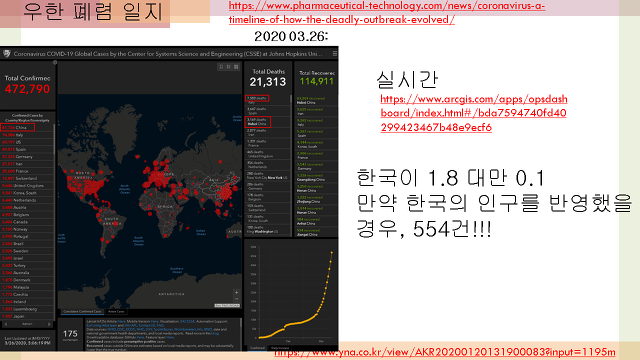Select Japan in the confirmed cases list
640x360 pixels.
click(x=27, y=316)
